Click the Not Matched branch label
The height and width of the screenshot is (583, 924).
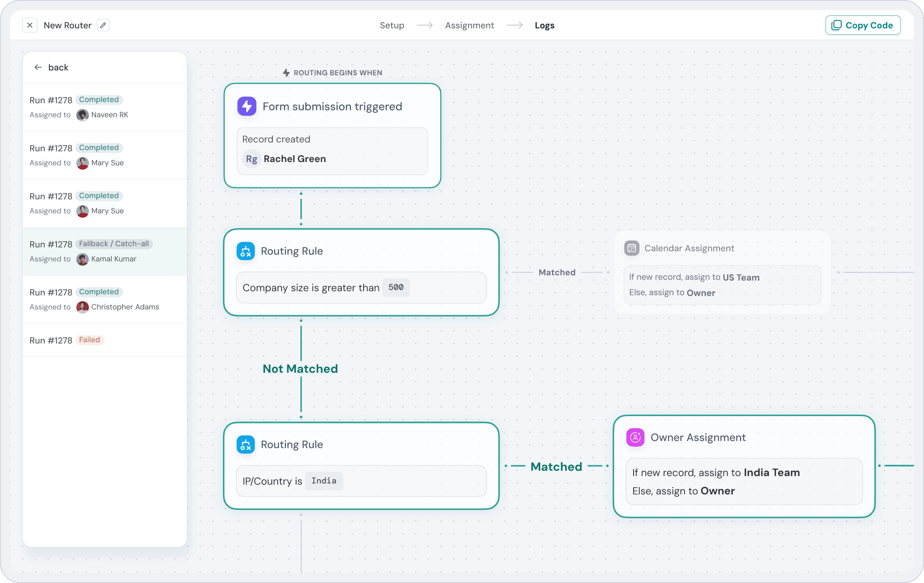(300, 369)
